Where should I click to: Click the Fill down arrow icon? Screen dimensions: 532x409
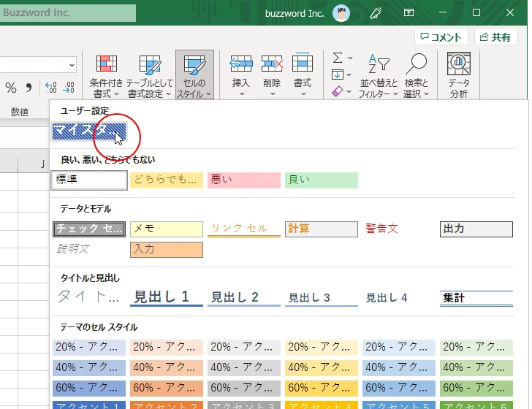tap(338, 74)
